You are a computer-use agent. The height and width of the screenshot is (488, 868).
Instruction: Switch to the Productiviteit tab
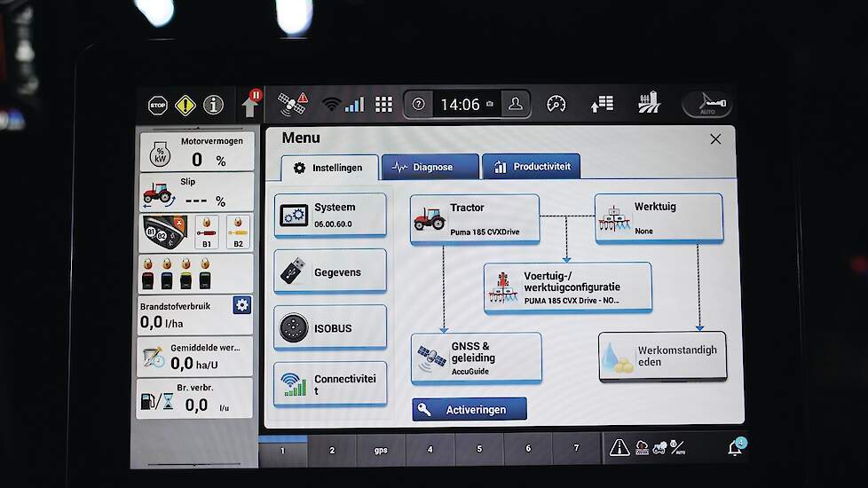tap(532, 167)
